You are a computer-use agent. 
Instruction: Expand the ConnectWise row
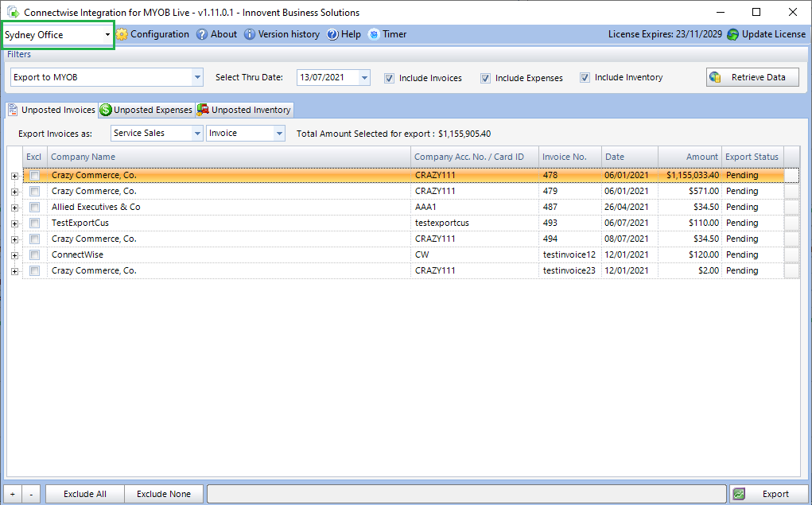(x=14, y=255)
